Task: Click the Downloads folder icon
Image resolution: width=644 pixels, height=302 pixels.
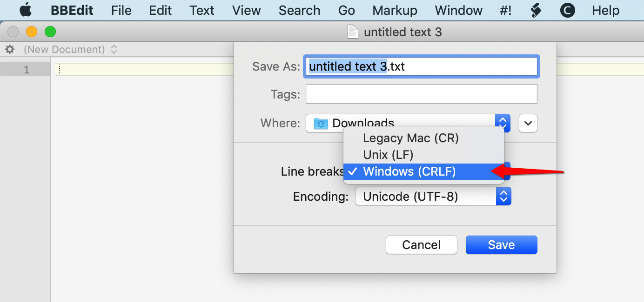Action: [x=321, y=123]
